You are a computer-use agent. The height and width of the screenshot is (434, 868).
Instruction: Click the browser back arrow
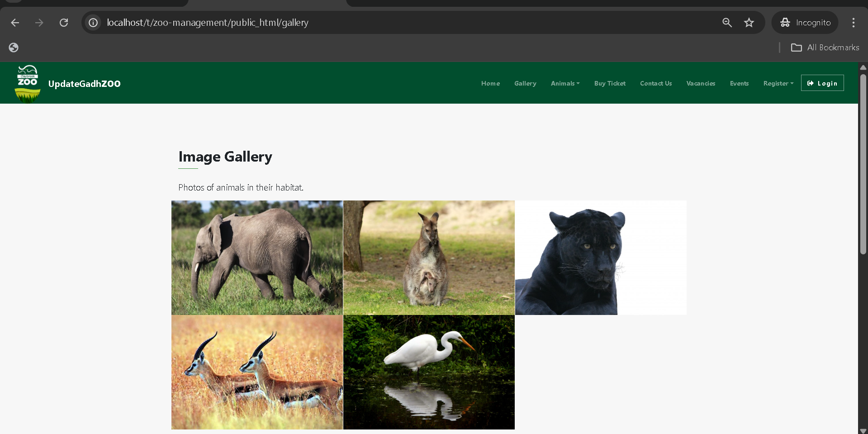(15, 23)
